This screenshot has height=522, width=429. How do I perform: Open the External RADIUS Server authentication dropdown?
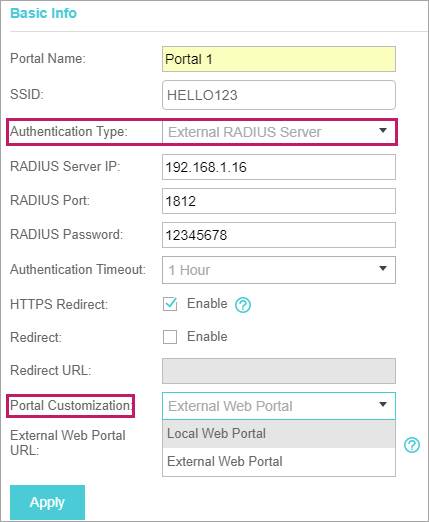(x=279, y=132)
